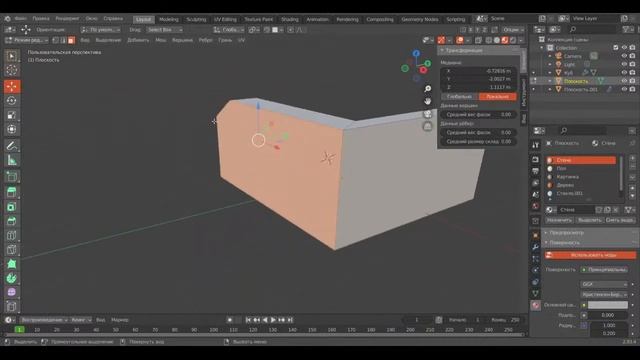
Task: Click the Use Nodes button
Action: [x=591, y=255]
